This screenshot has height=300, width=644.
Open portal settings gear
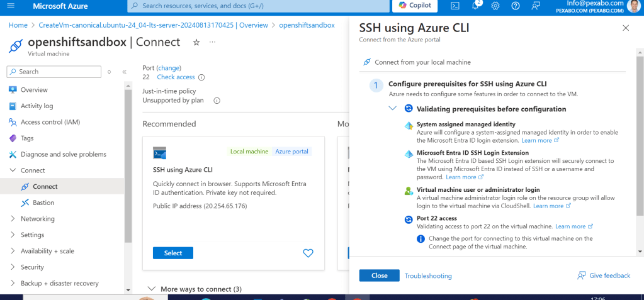495,6
